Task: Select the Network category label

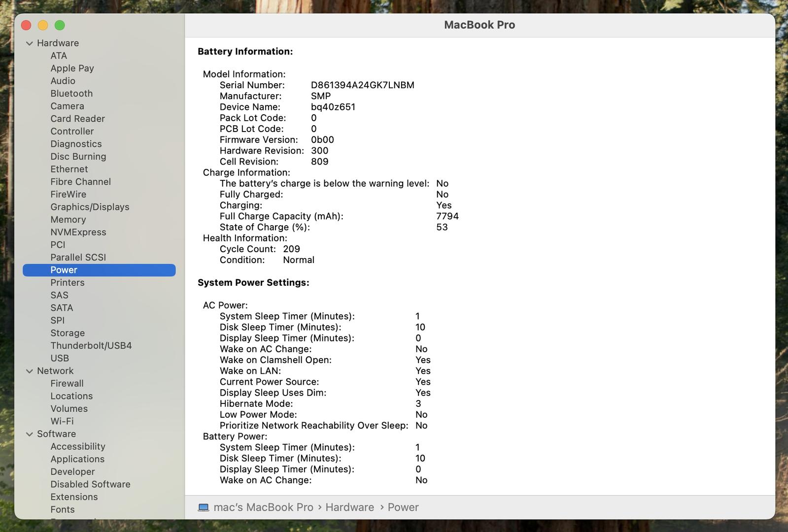Action: 55,371
